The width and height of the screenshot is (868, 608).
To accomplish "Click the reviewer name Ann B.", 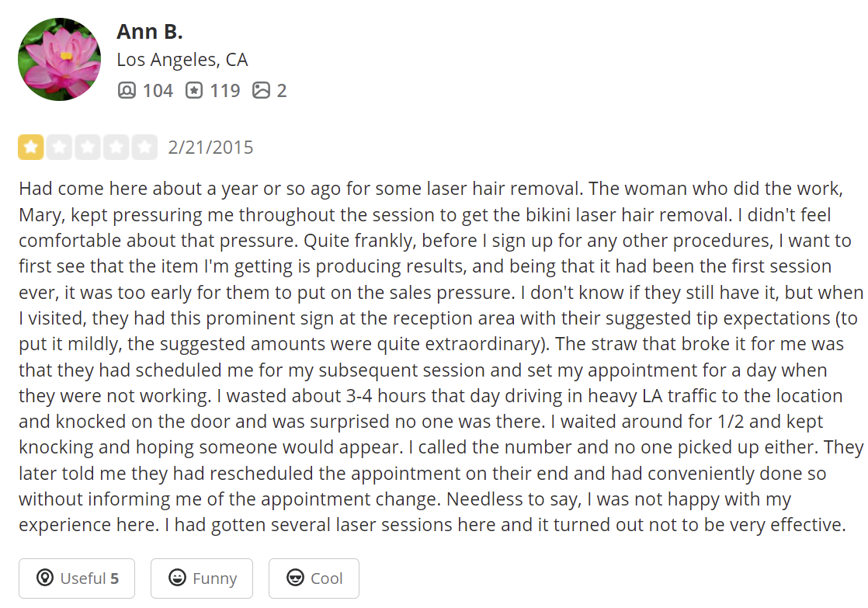I will [150, 32].
